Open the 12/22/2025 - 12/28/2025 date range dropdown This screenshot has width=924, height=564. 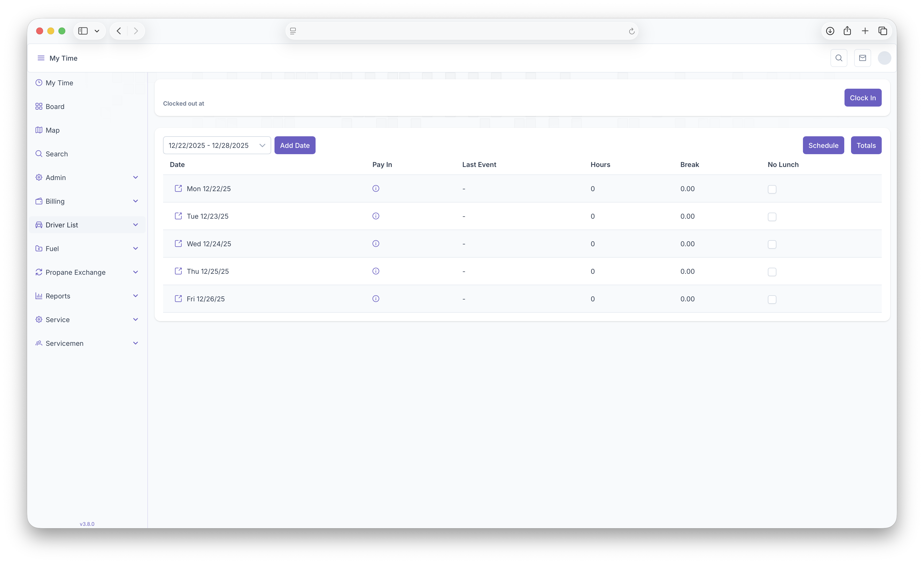(x=217, y=145)
